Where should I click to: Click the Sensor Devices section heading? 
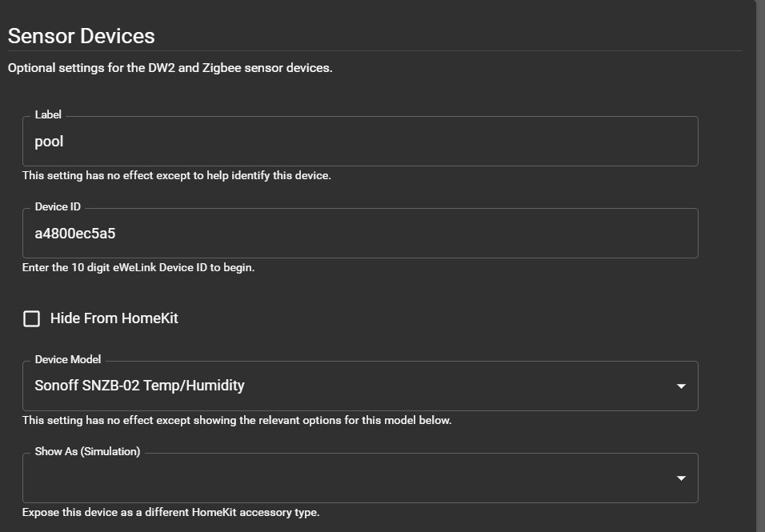pos(82,36)
